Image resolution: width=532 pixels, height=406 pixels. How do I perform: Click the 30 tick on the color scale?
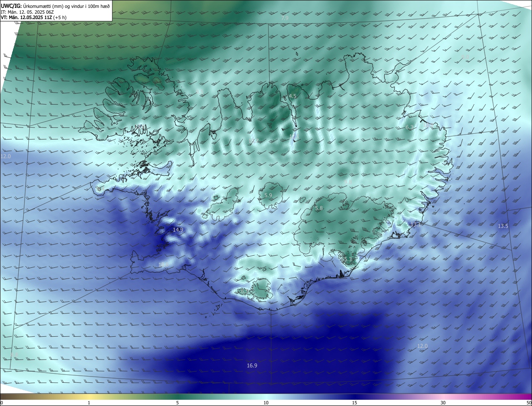click(x=443, y=403)
